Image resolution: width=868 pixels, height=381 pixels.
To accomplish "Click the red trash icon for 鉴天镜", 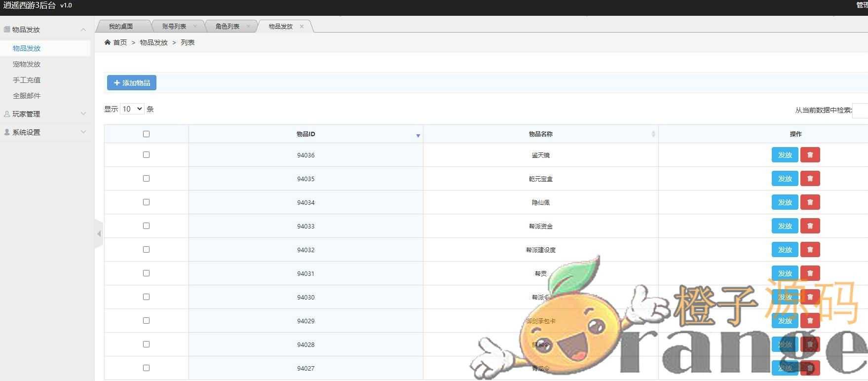I will 810,155.
